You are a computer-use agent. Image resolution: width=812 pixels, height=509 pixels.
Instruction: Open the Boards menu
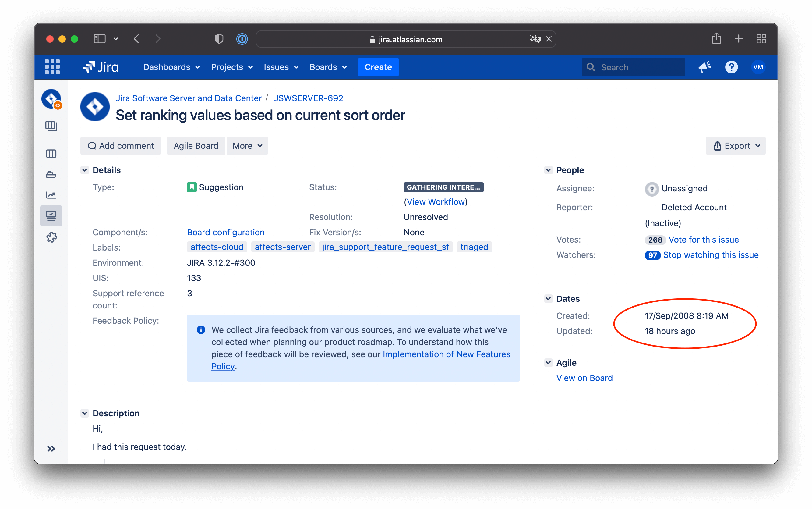click(x=328, y=67)
